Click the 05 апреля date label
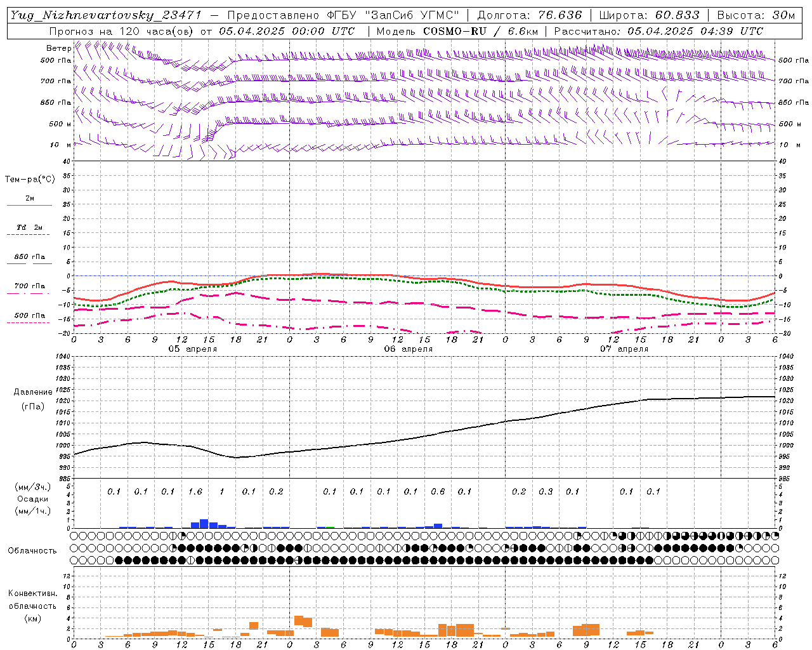The width and height of the screenshot is (812, 650). 192,349
